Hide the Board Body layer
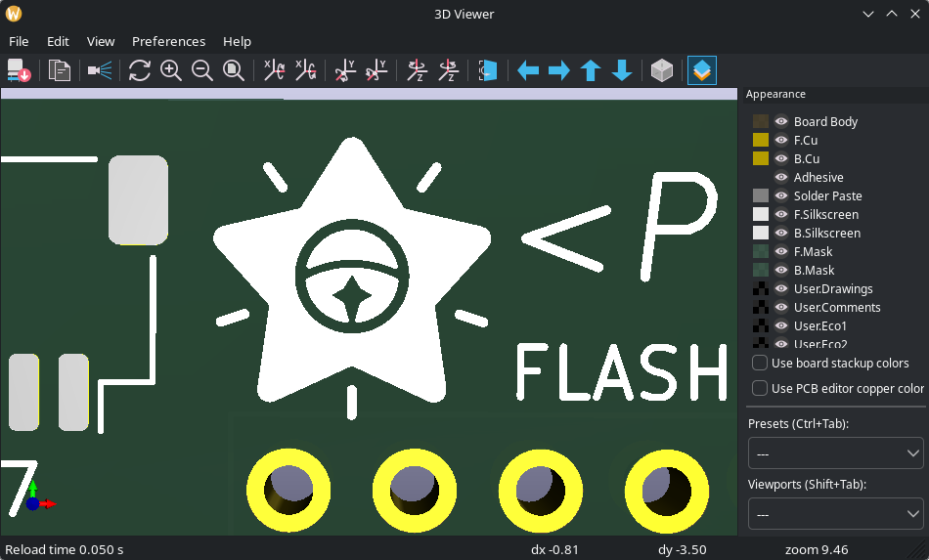929x560 pixels. [x=781, y=121]
